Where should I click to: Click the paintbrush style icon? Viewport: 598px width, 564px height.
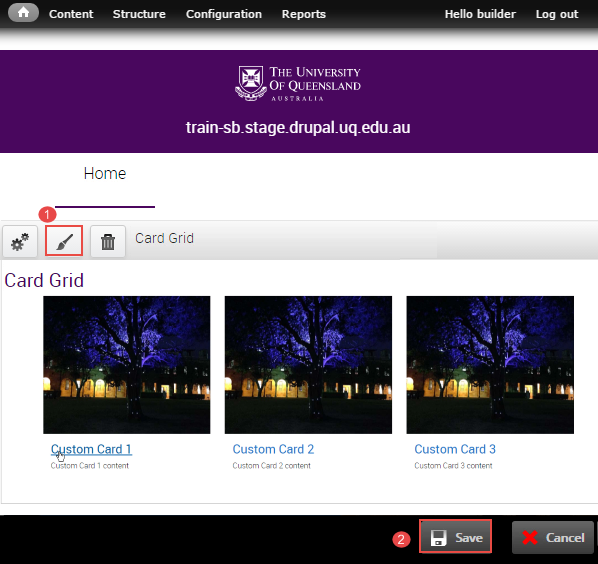tap(64, 241)
